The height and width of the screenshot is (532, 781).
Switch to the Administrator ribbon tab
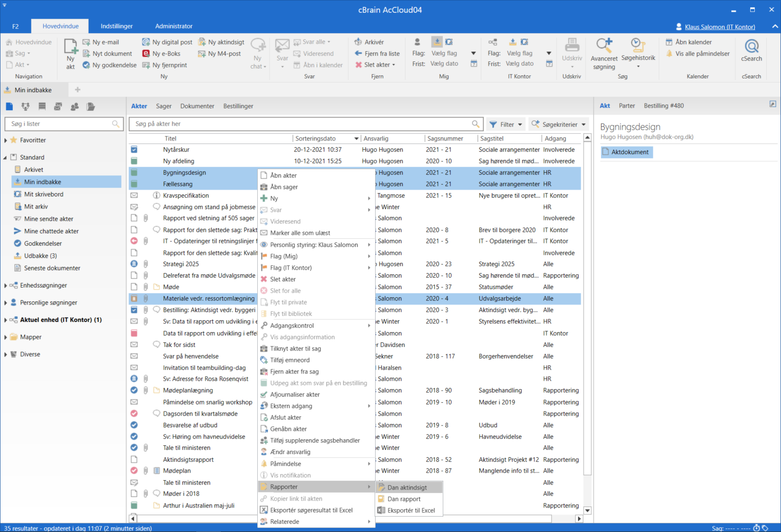click(174, 26)
